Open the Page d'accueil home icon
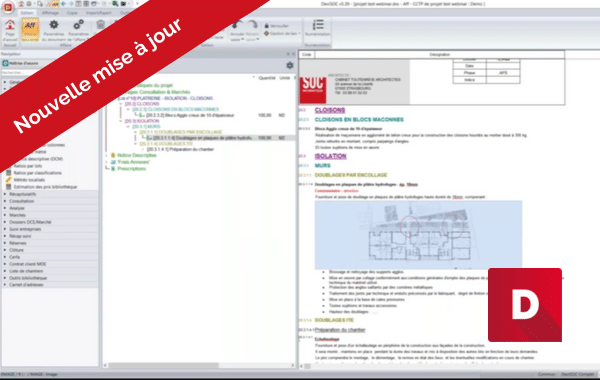The width and height of the screenshot is (600, 380). tap(10, 26)
